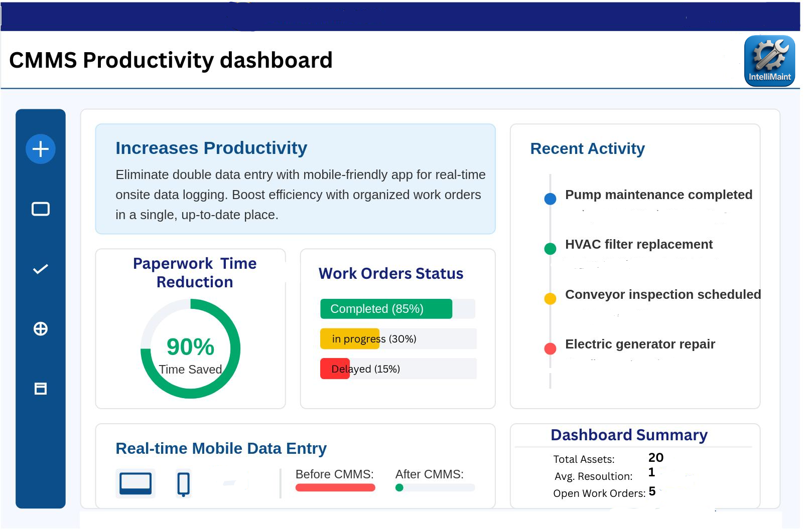This screenshot has height=532, width=804.
Task: Click the in progress (30%) yellow bar
Action: 350,339
